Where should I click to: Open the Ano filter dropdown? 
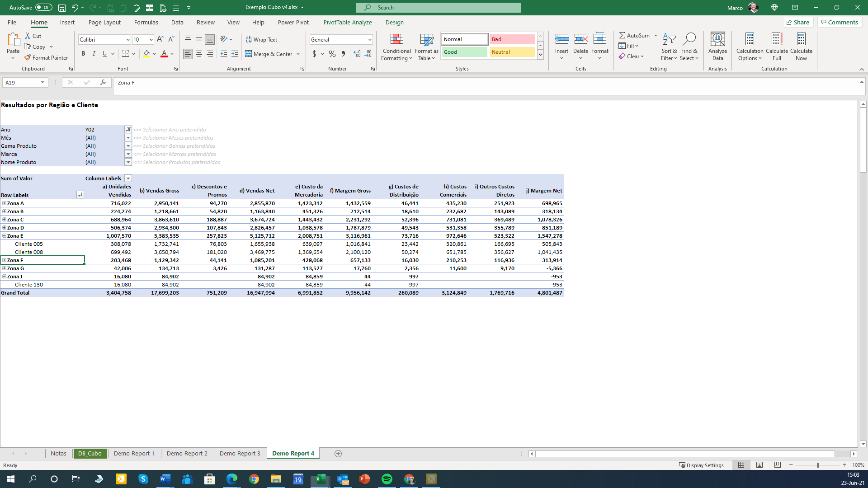coord(128,130)
